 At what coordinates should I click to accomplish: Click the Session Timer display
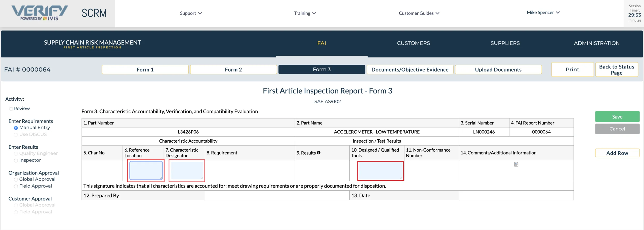point(634,13)
